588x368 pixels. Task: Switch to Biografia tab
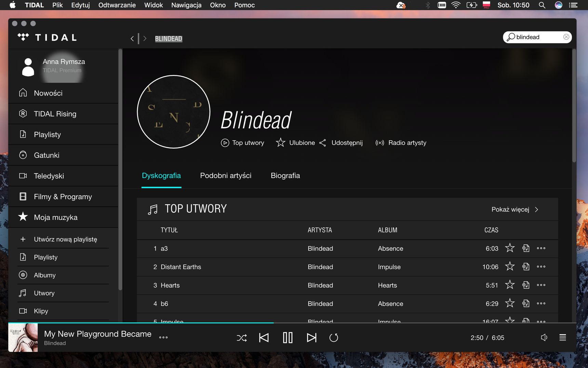285,176
